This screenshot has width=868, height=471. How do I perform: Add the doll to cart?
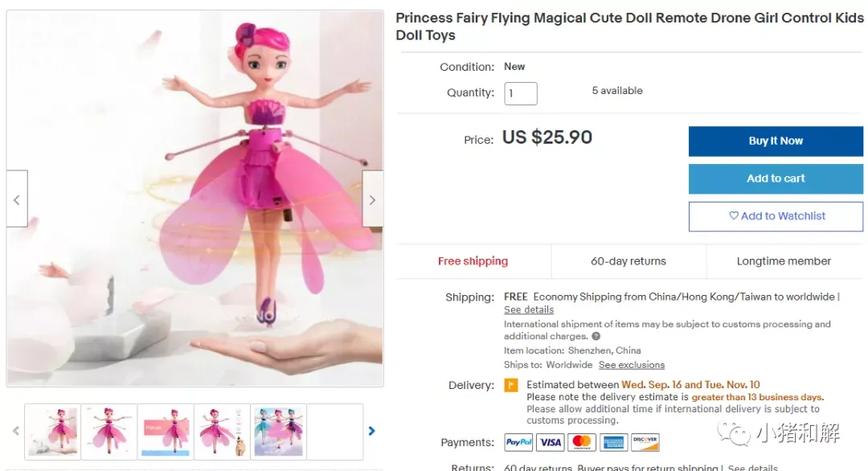(776, 178)
